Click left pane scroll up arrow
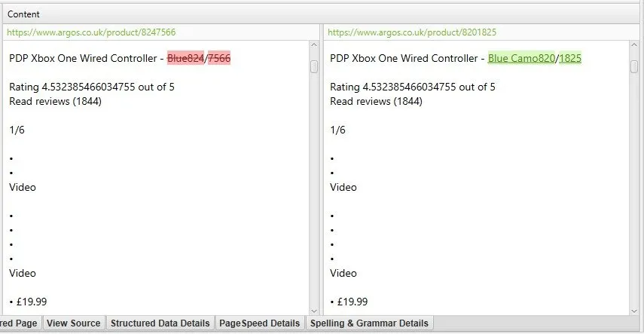 tap(314, 44)
